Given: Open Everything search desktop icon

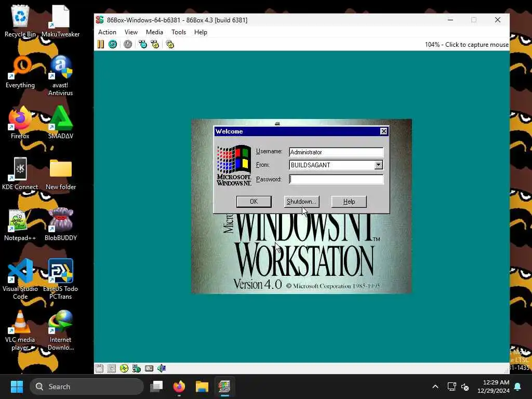Looking at the screenshot, I should (x=20, y=72).
